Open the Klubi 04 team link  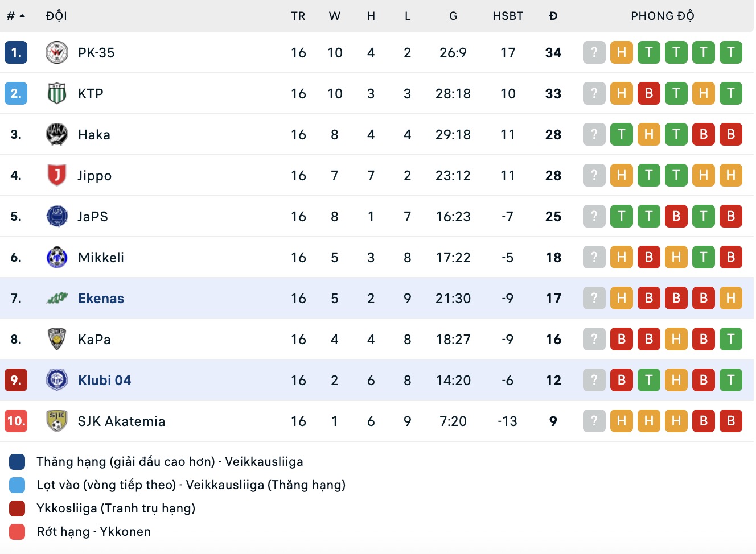tap(105, 381)
